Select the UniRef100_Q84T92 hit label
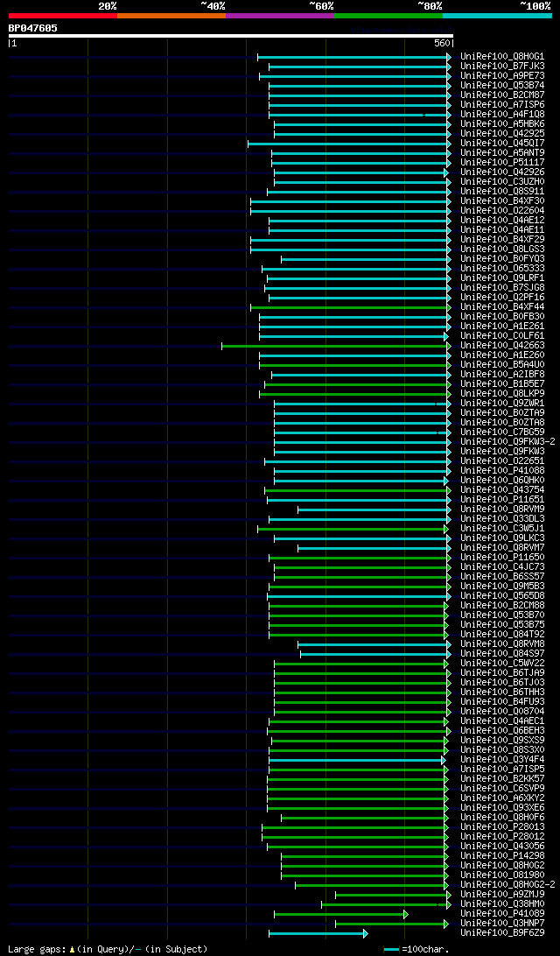 [503, 635]
